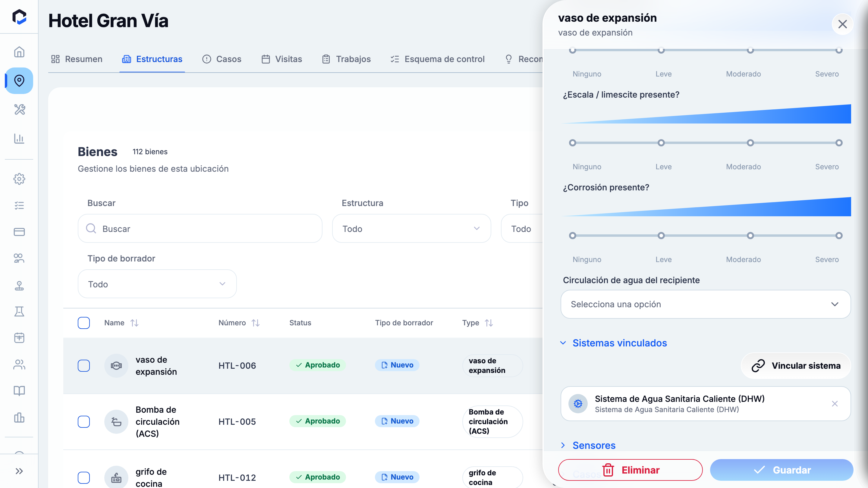Sort table by Número column
This screenshot has width=868, height=488.
pyautogui.click(x=255, y=323)
